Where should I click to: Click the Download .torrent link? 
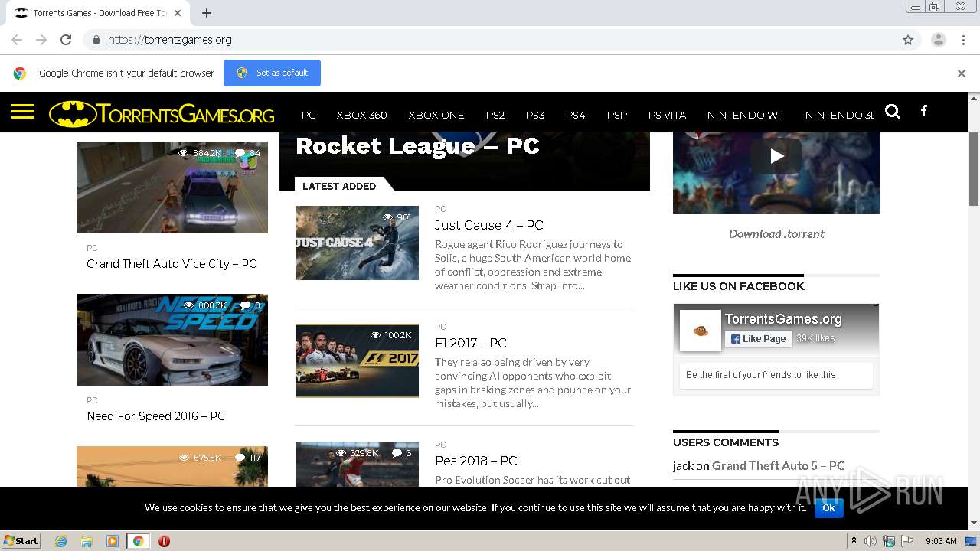[776, 234]
